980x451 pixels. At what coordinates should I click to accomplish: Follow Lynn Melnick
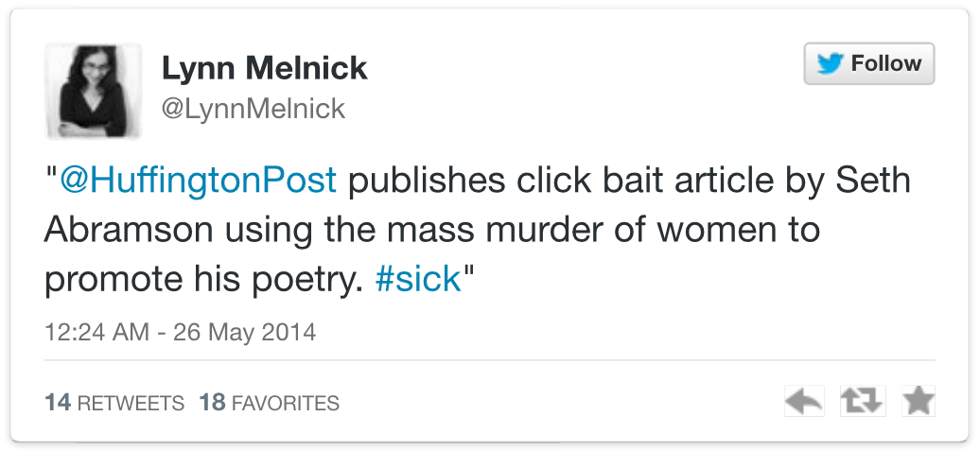tap(868, 64)
